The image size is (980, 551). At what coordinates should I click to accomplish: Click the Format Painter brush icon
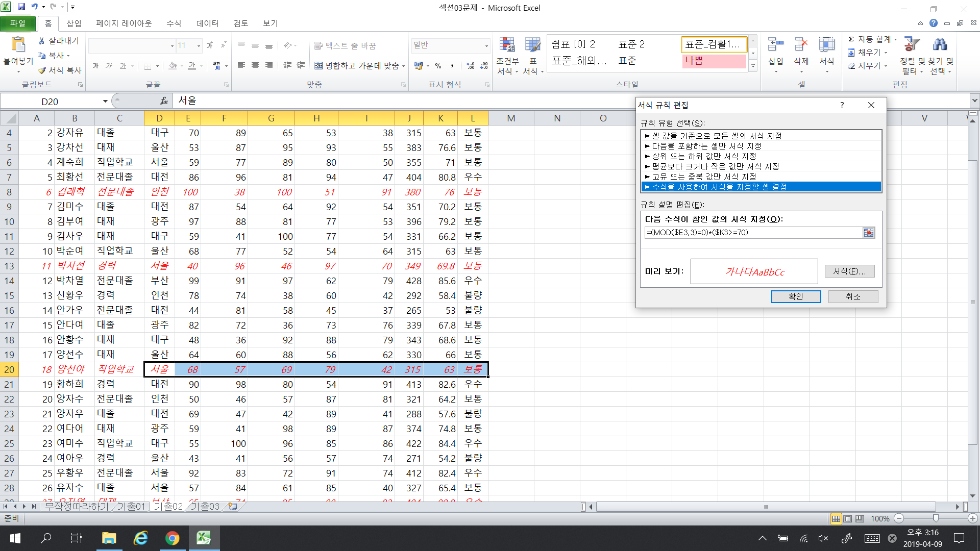(42, 70)
